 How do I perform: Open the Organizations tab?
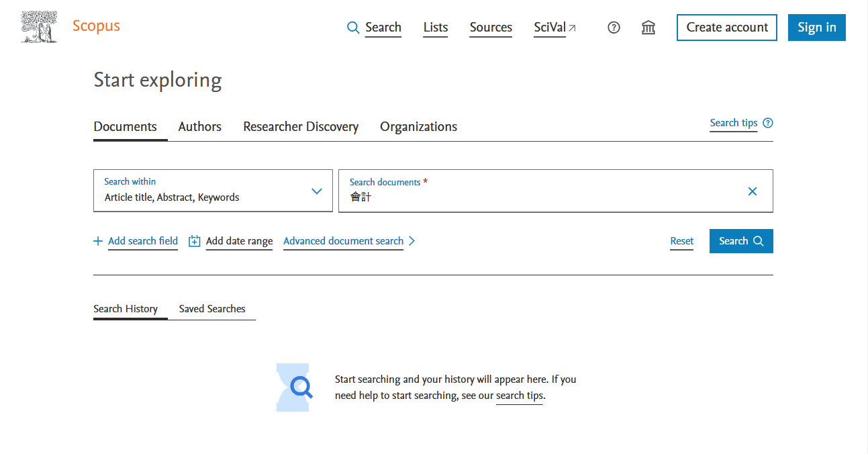point(418,127)
